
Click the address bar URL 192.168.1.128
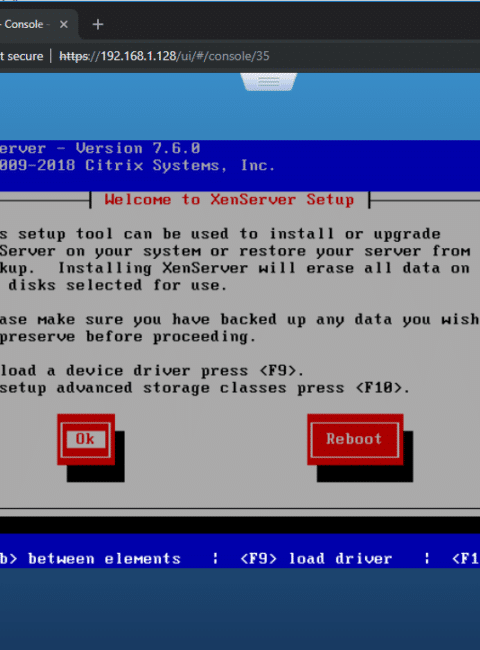pos(165,56)
